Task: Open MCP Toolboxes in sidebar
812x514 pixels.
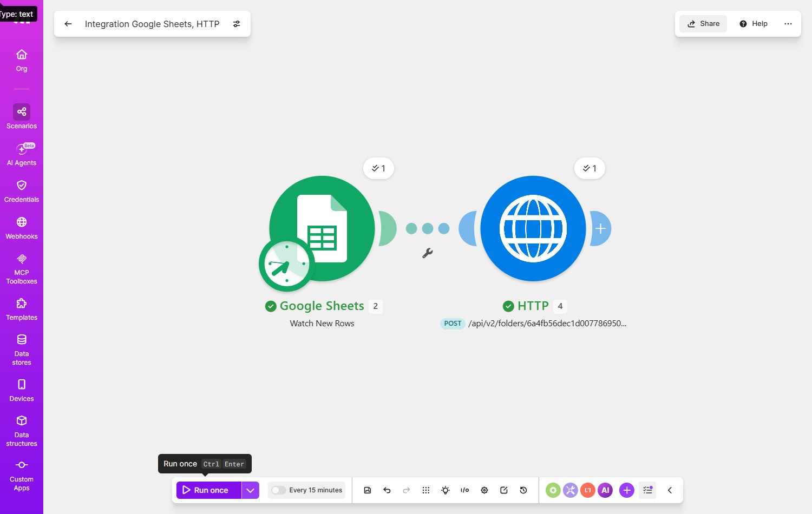Action: [22, 268]
